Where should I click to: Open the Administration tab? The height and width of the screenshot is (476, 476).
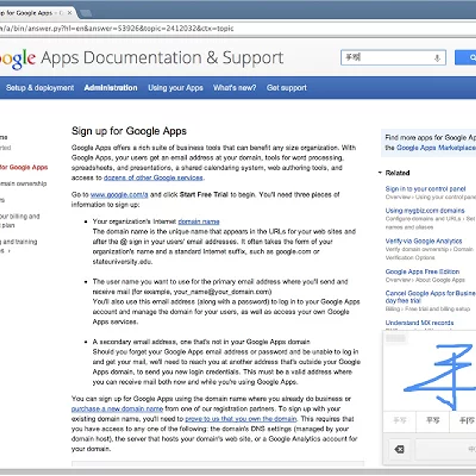coord(111,88)
